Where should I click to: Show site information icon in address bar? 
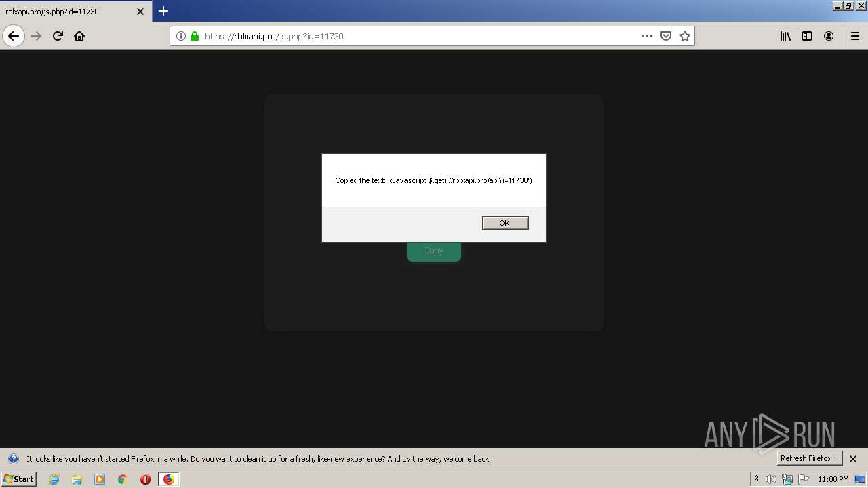point(181,36)
